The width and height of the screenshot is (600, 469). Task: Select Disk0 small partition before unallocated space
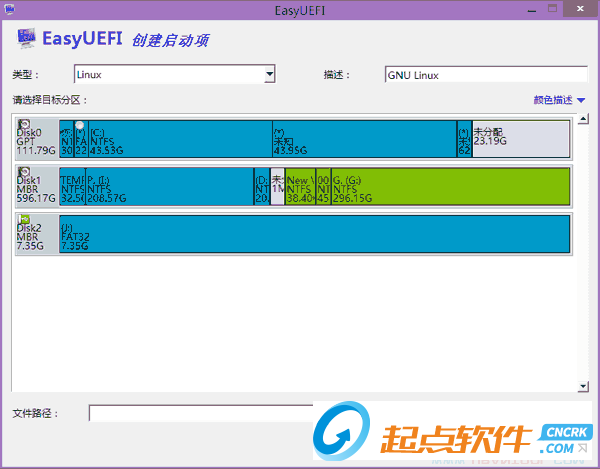point(465,139)
